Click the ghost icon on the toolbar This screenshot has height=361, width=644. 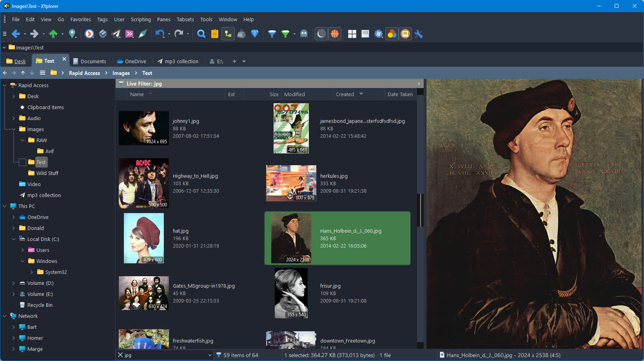304,34
